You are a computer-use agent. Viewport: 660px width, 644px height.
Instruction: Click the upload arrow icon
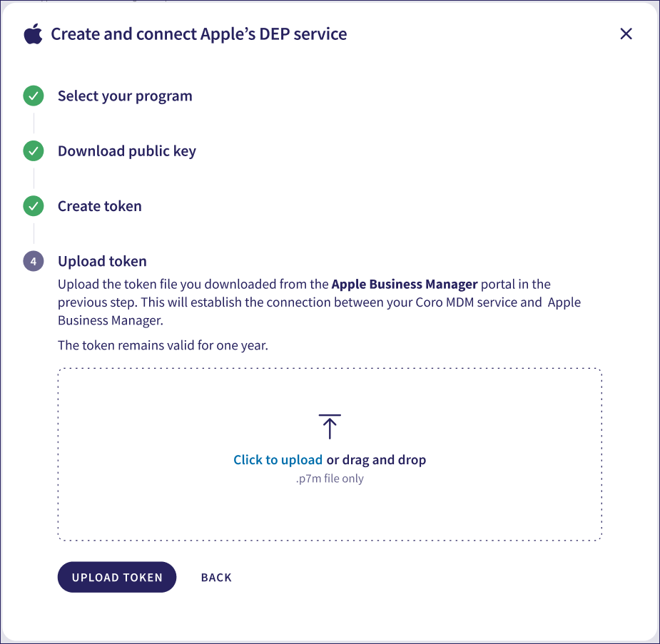330,426
